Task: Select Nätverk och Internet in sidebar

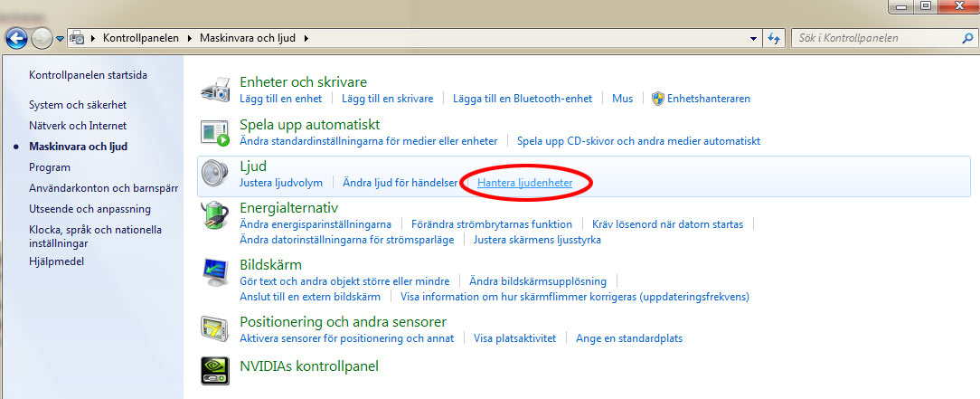Action: [78, 126]
